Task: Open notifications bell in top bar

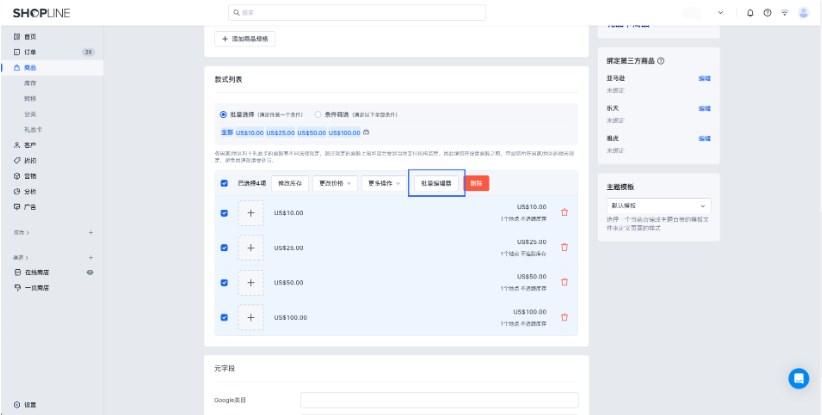Action: point(750,13)
